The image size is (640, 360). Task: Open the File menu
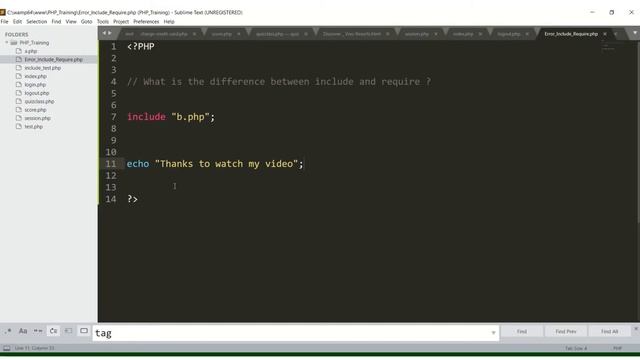point(4,22)
